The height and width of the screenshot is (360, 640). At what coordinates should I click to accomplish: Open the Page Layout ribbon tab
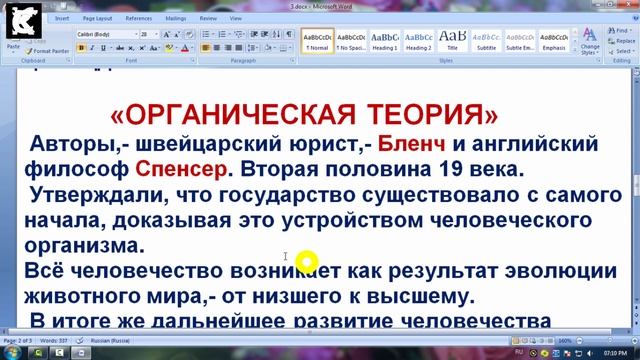point(97,18)
